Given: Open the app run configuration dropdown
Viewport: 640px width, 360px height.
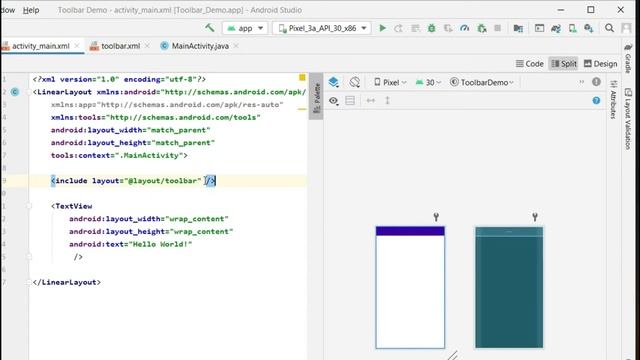Looking at the screenshot, I should (x=245, y=28).
